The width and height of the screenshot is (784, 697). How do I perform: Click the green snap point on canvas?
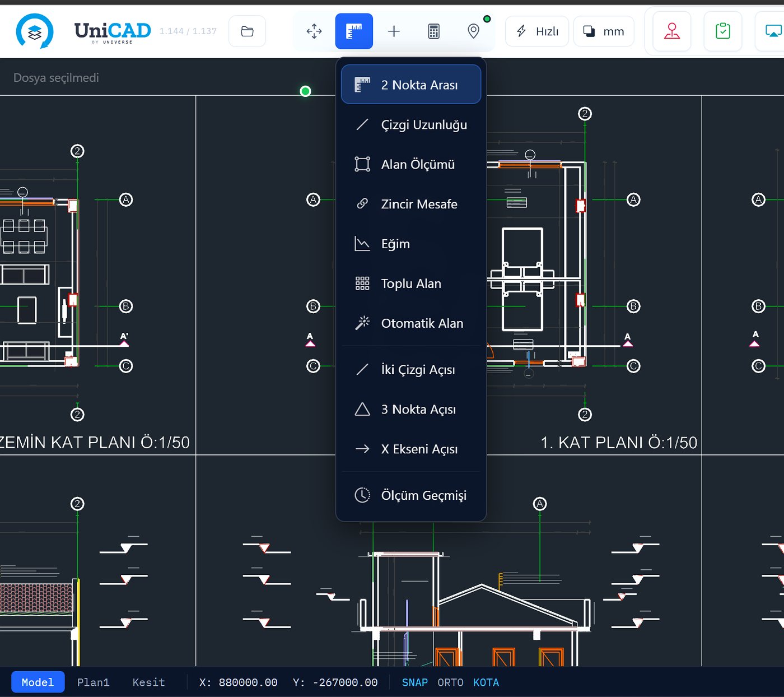(305, 91)
